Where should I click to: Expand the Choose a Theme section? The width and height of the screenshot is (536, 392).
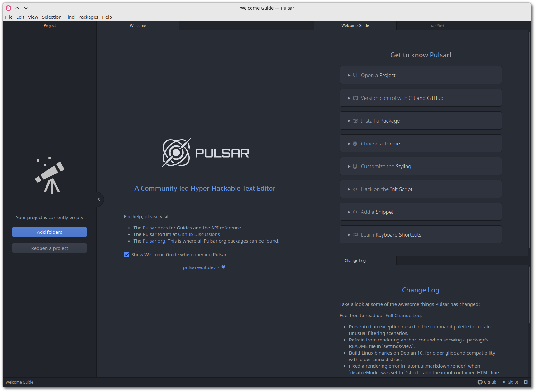pos(421,143)
